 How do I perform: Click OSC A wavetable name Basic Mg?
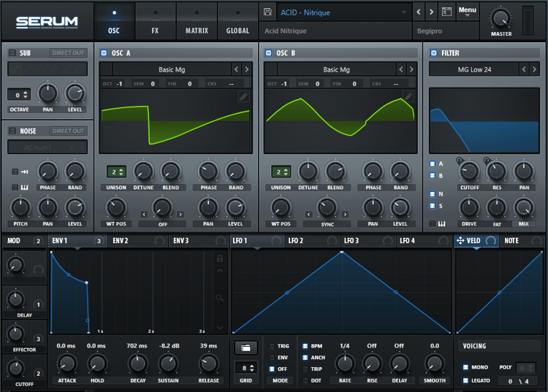click(x=172, y=69)
